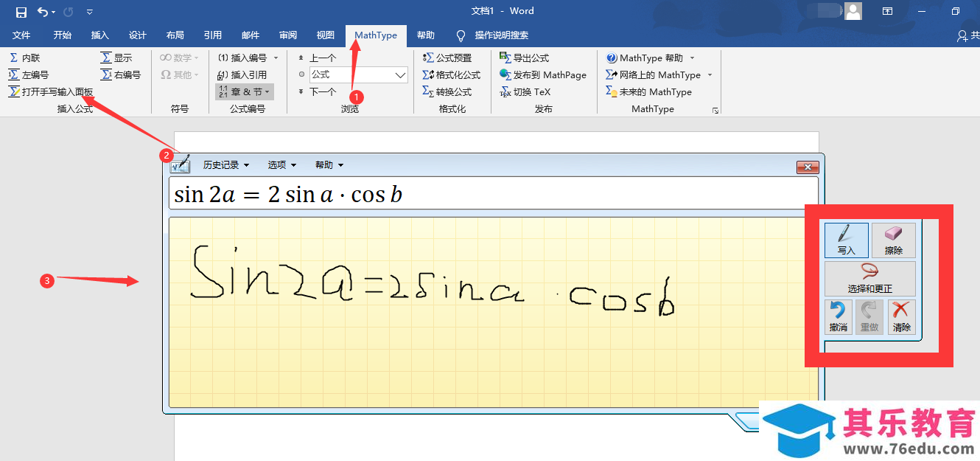Click 网络上的 MathType
Screen dimensions: 980x461
[654, 74]
